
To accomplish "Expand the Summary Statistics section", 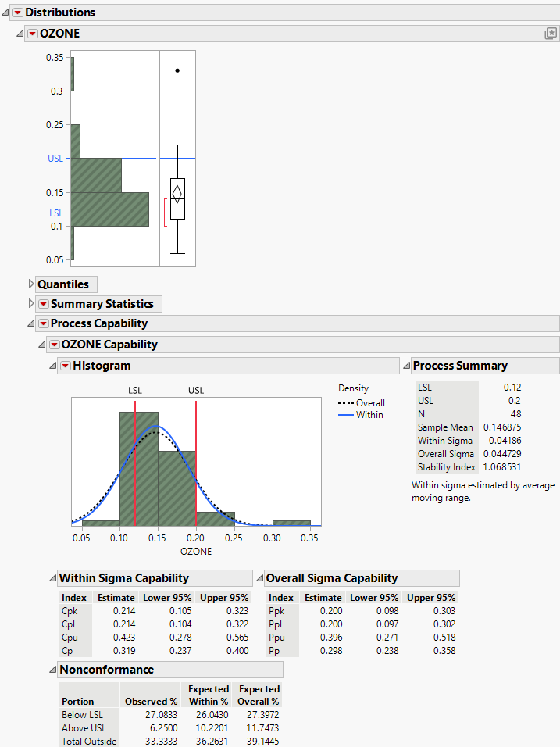I will [31, 304].
